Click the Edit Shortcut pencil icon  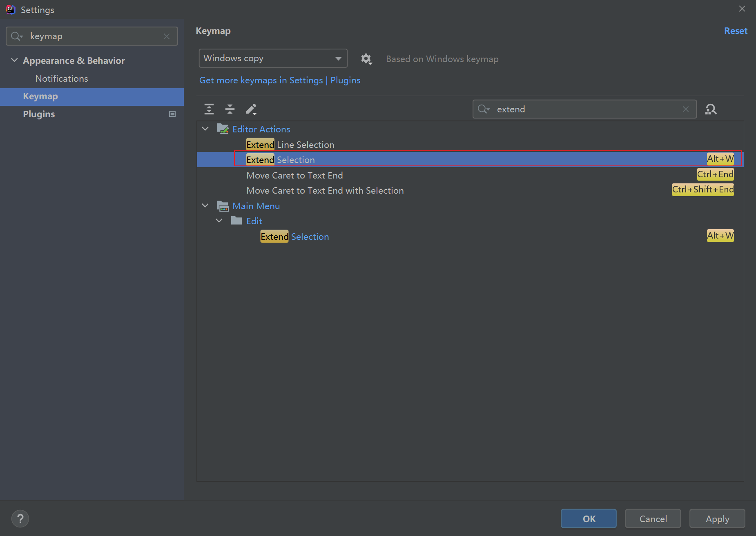[x=251, y=109]
